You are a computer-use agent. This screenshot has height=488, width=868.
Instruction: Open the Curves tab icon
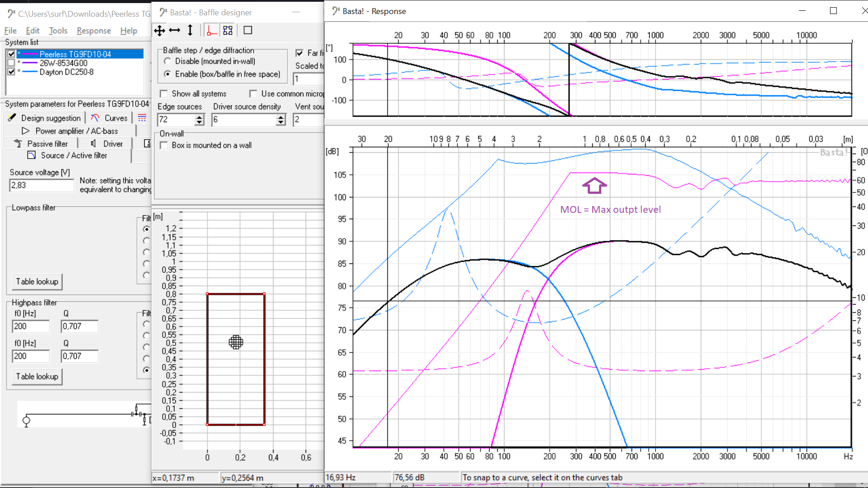tap(108, 118)
